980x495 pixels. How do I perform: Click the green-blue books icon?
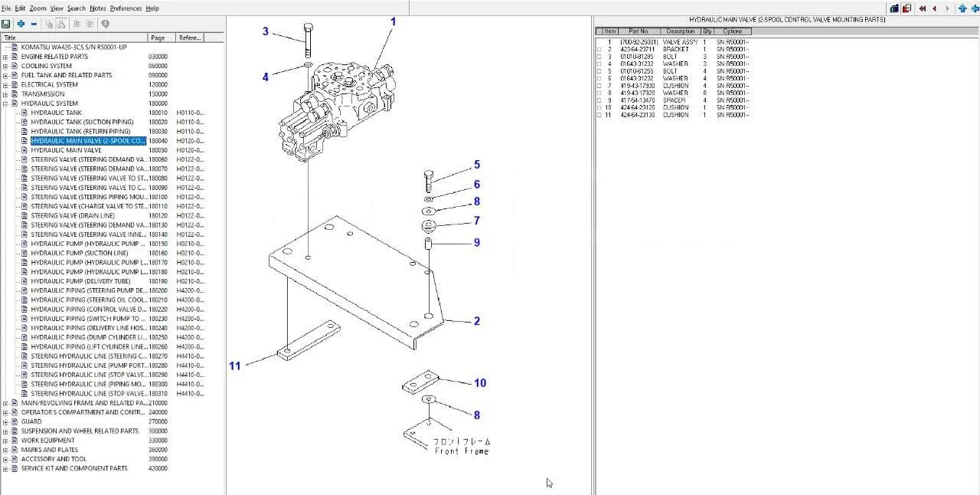click(893, 8)
